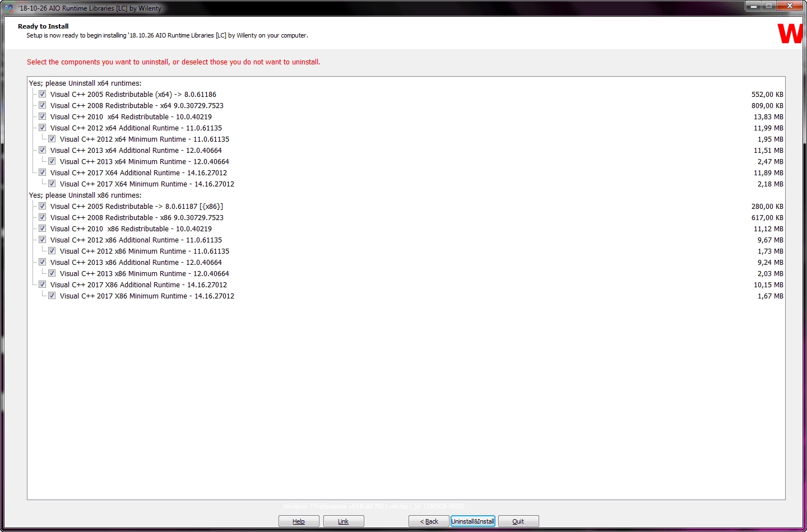The width and height of the screenshot is (807, 532).
Task: Quit the setup
Action: [518, 521]
